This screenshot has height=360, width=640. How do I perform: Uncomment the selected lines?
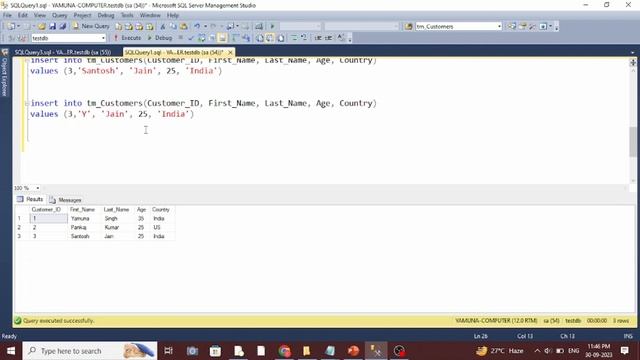(304, 38)
